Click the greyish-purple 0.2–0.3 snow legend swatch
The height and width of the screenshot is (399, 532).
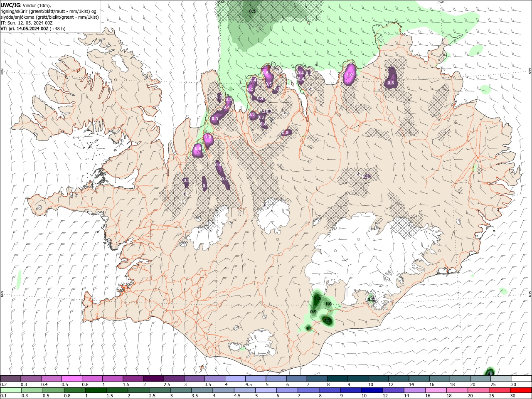10,379
